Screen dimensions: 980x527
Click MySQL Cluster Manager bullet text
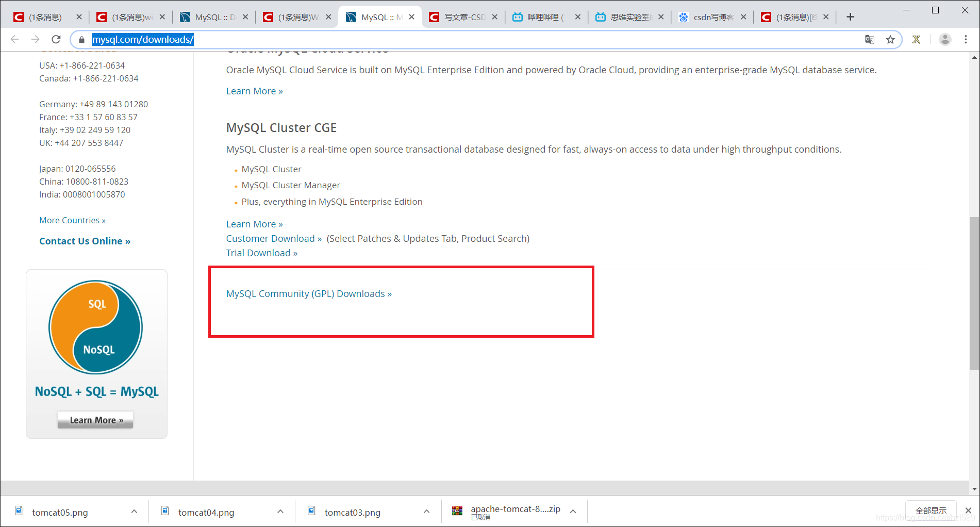pos(291,185)
